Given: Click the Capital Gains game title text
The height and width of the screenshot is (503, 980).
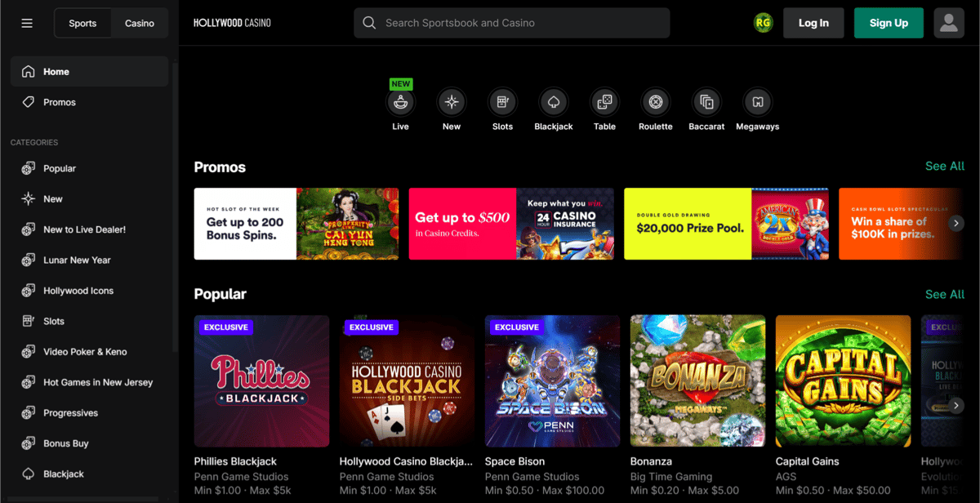Looking at the screenshot, I should click(808, 461).
